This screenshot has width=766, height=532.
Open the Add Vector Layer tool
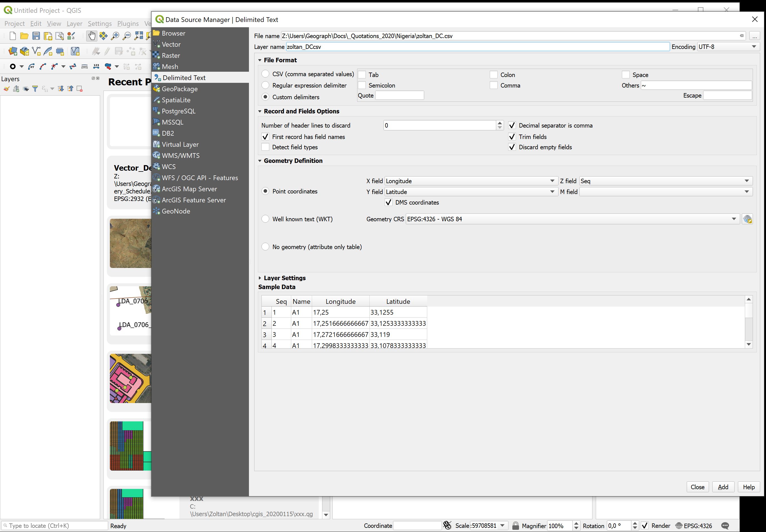(x=13, y=51)
